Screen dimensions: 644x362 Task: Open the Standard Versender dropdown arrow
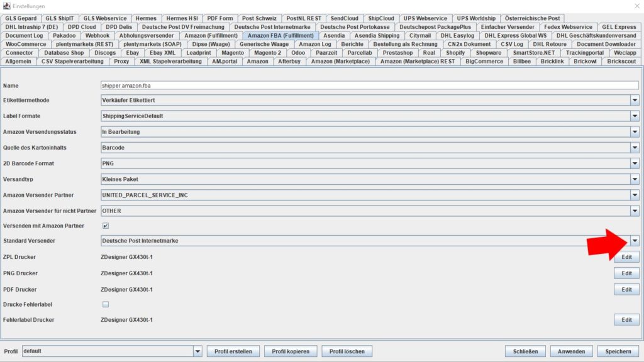pos(635,241)
